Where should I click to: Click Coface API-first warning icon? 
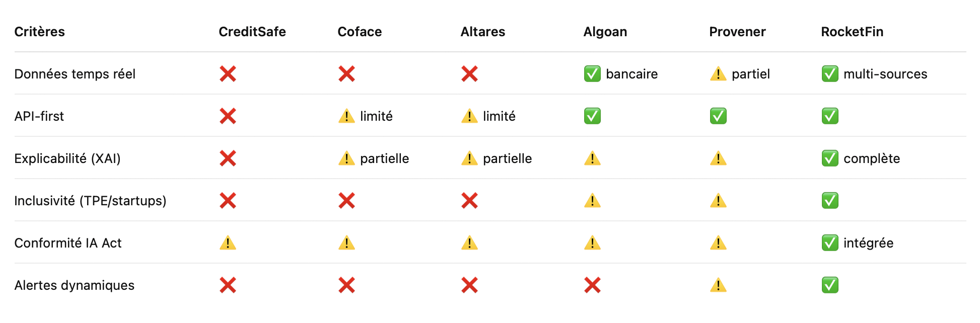pos(346,116)
